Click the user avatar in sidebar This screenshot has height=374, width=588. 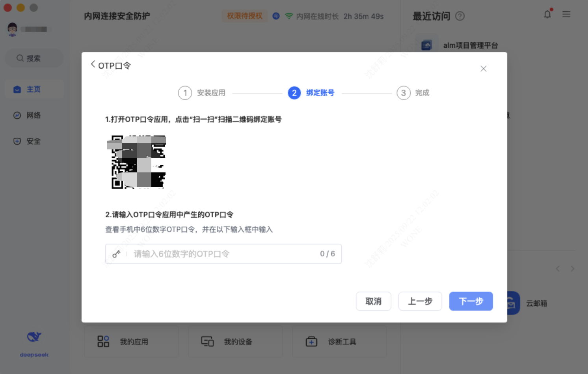point(13,29)
